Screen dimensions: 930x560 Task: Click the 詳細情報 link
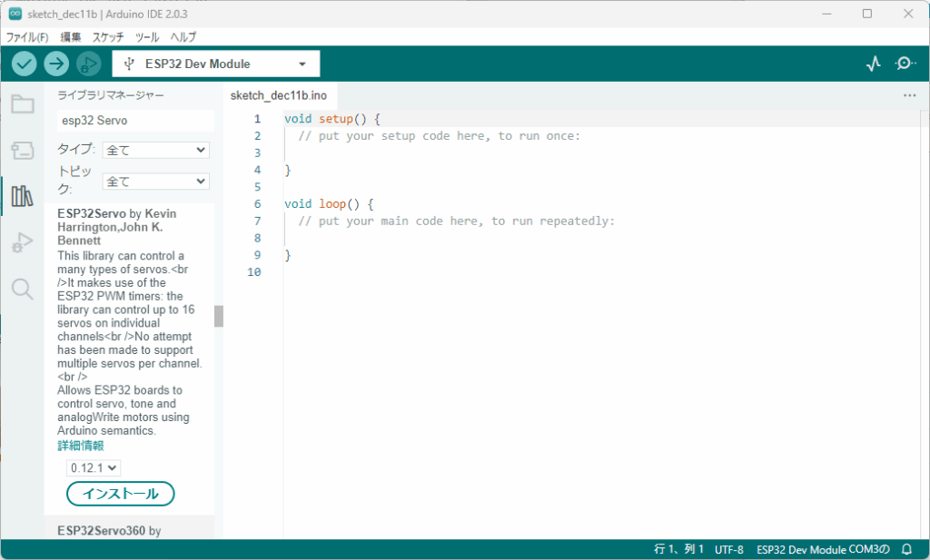point(81,446)
